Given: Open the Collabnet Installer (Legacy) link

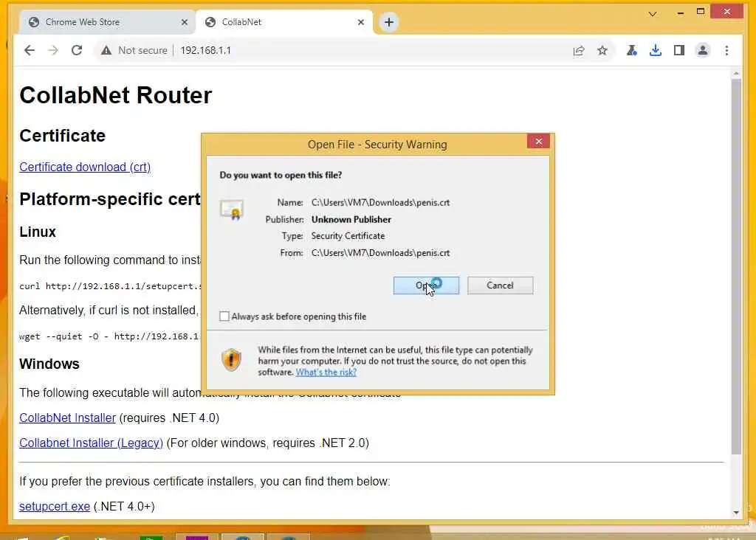Looking at the screenshot, I should click(91, 443).
